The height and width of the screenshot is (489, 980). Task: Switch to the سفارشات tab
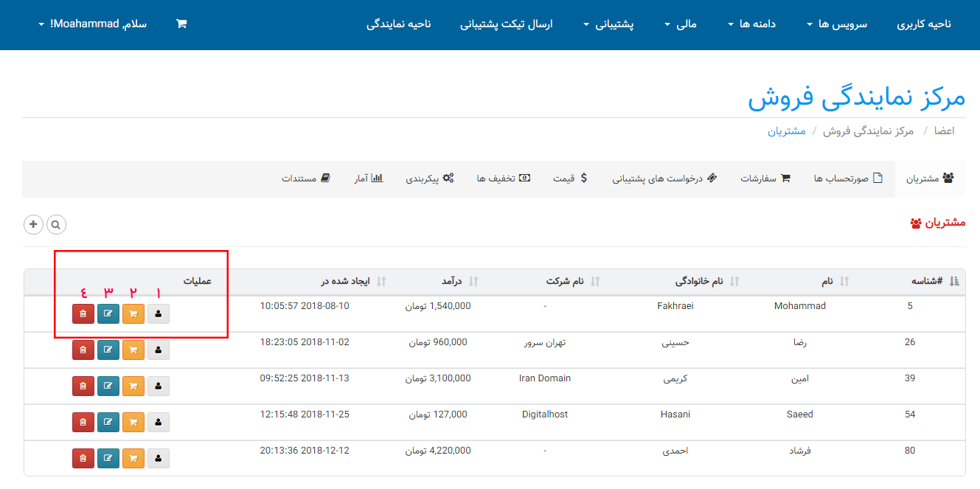coord(765,178)
